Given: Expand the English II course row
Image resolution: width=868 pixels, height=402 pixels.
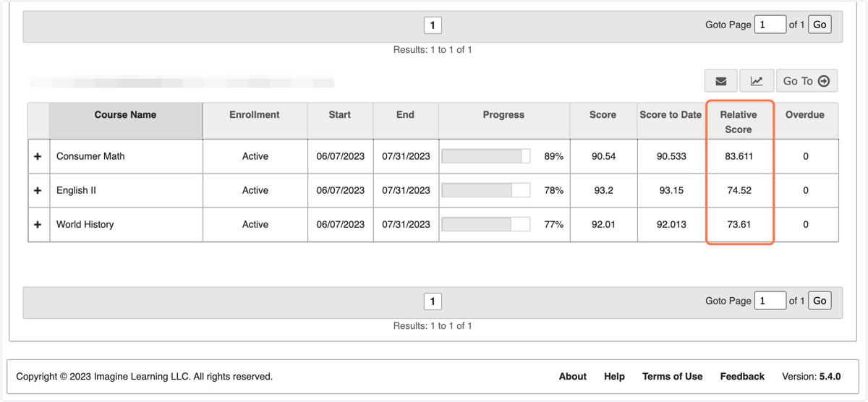Looking at the screenshot, I should point(38,190).
